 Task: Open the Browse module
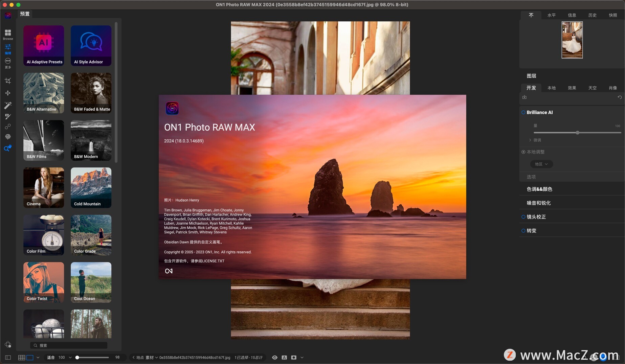tap(8, 34)
